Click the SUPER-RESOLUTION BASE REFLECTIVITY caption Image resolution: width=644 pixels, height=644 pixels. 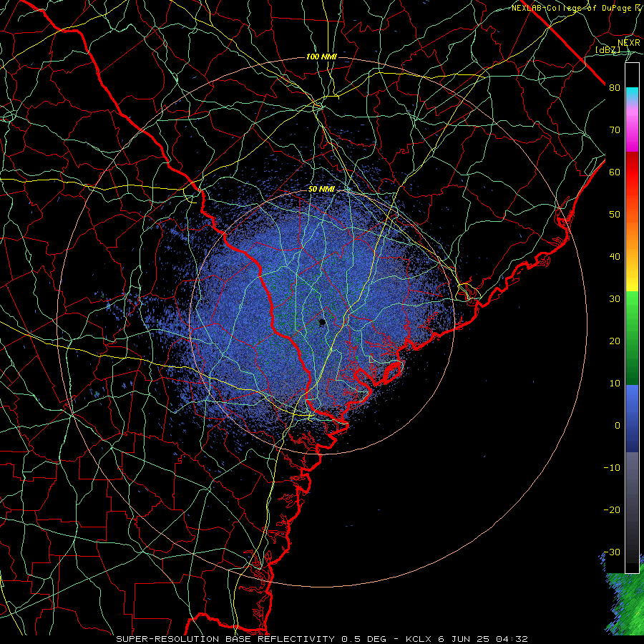tap(225, 639)
